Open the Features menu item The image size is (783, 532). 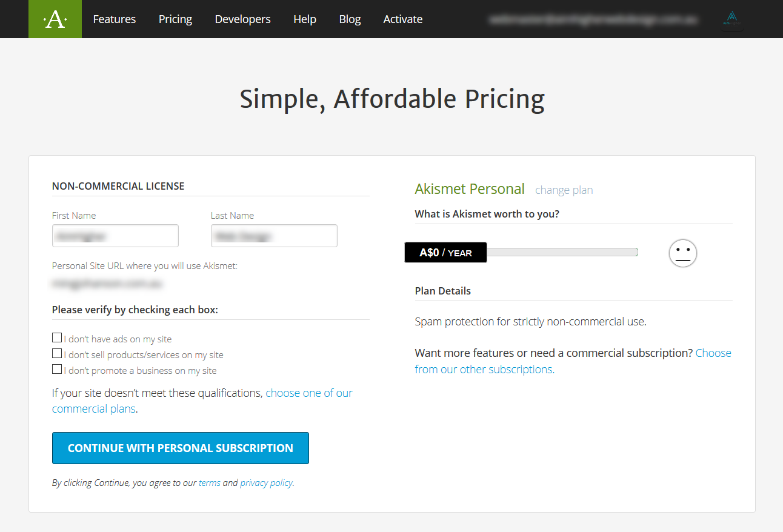pyautogui.click(x=115, y=19)
